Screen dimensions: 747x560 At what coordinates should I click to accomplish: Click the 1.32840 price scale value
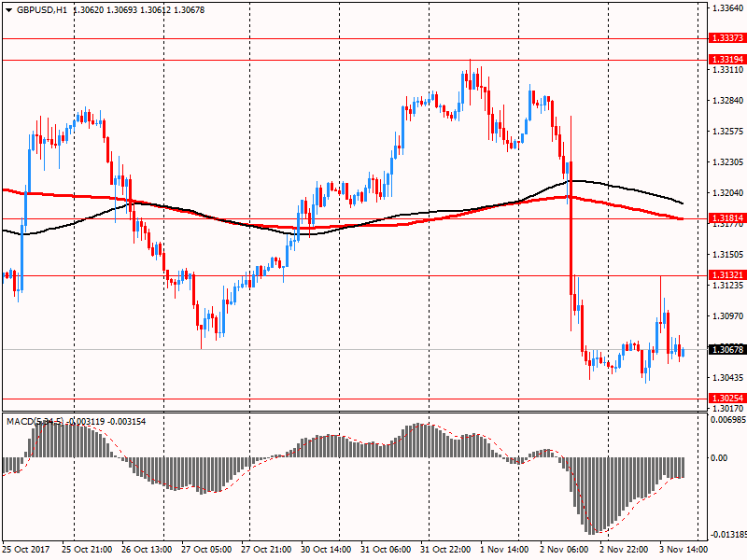pos(728,101)
